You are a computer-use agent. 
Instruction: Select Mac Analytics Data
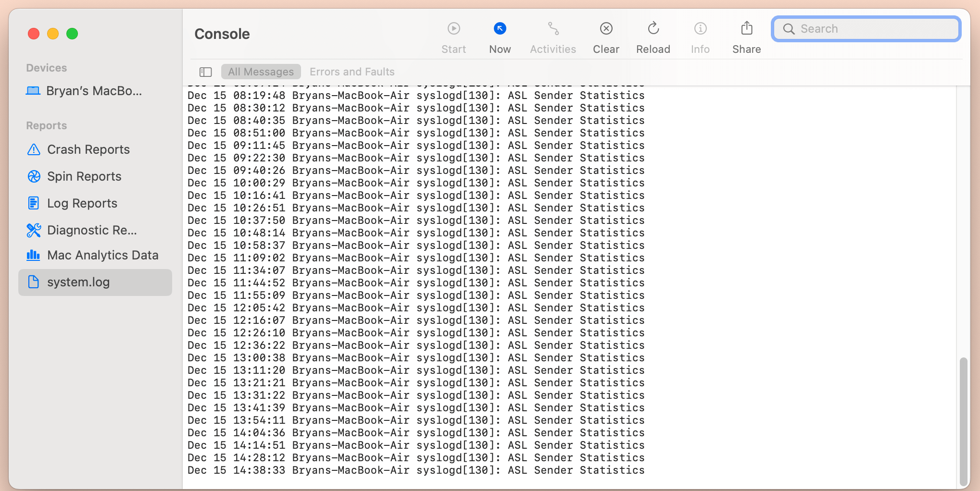coord(102,255)
